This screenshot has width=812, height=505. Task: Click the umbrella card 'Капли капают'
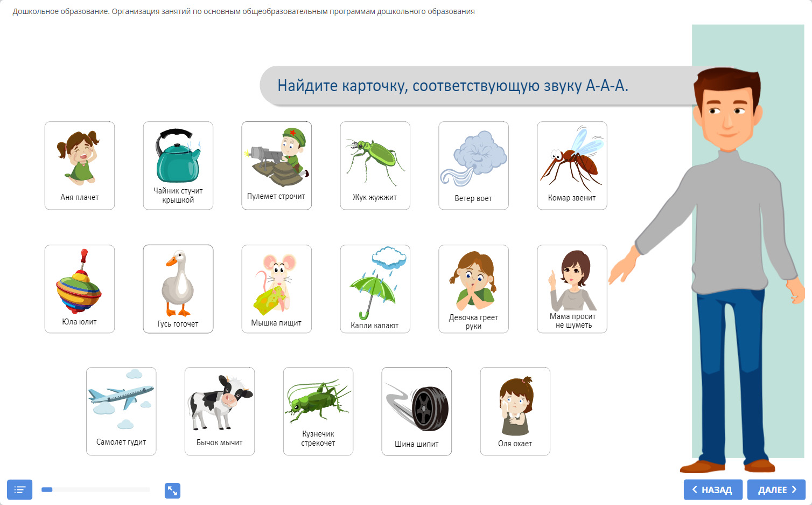click(375, 289)
